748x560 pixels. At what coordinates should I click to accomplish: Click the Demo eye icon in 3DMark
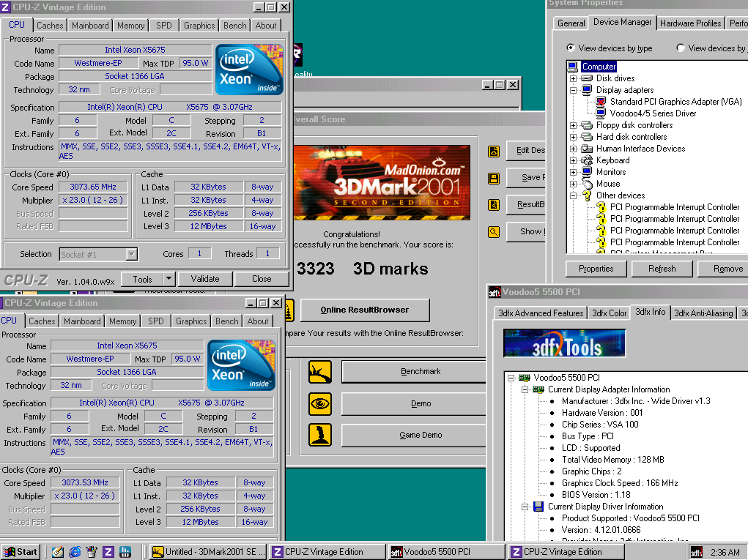pos(320,403)
